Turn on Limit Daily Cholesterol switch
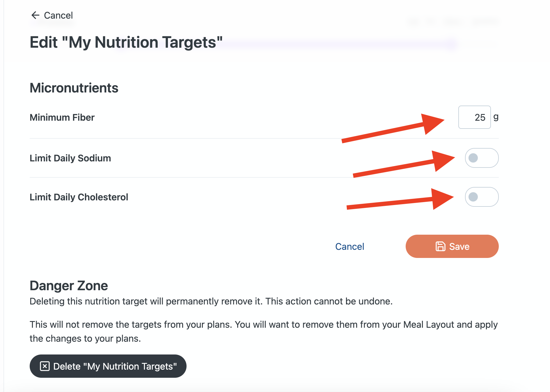The width and height of the screenshot is (550, 392). 482,197
